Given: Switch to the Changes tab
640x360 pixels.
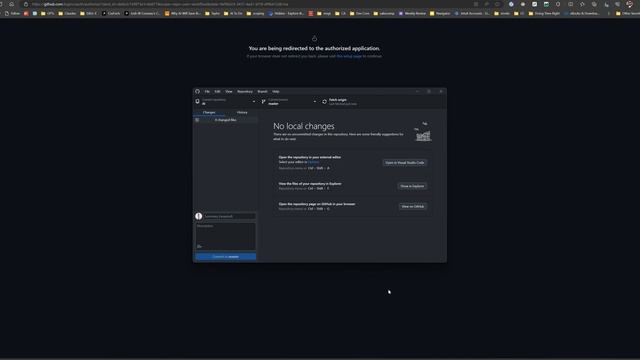Looking at the screenshot, I should (x=209, y=112).
